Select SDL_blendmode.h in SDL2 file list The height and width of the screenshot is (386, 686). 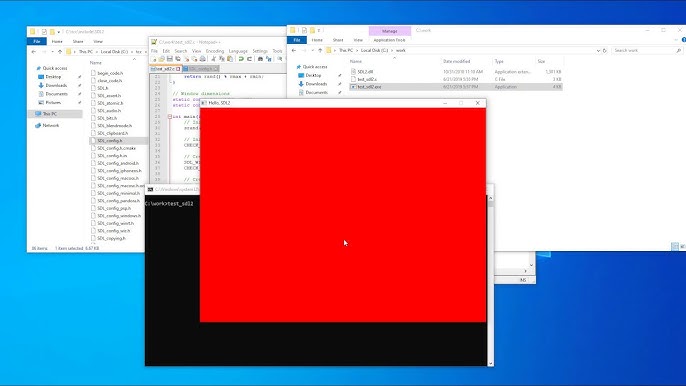[114, 126]
